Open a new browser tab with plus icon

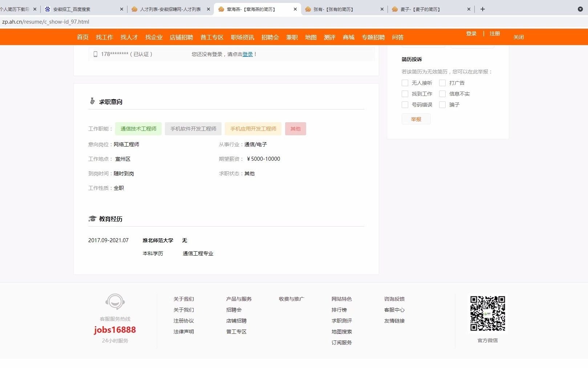point(482,9)
